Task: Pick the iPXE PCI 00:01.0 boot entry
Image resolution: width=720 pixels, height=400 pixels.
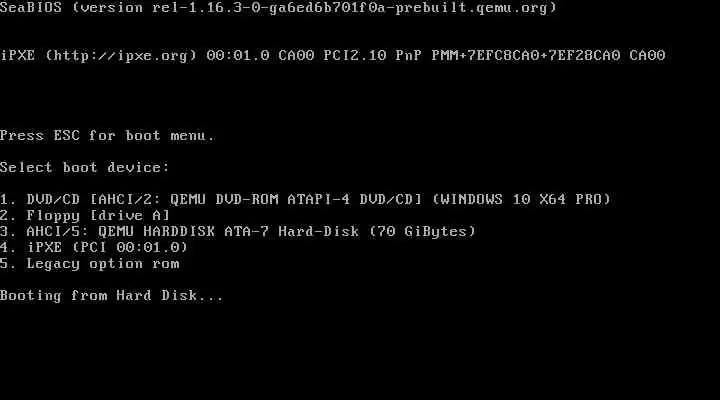Action: [94, 248]
